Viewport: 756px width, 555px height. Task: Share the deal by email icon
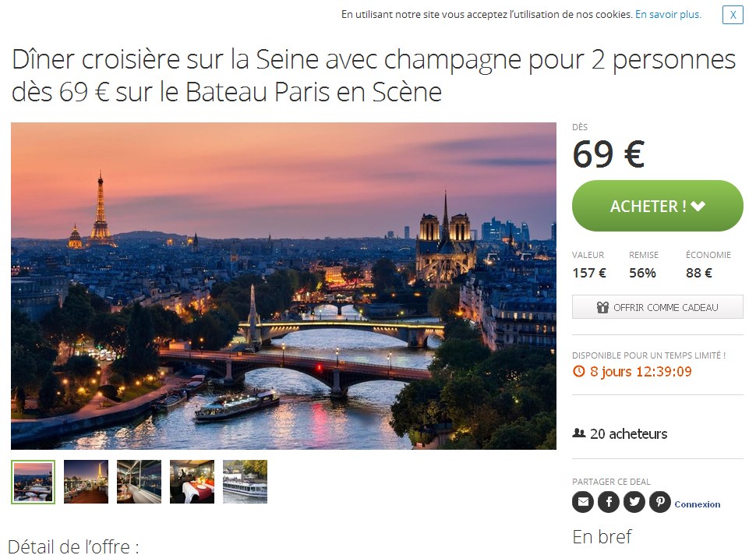(x=583, y=503)
